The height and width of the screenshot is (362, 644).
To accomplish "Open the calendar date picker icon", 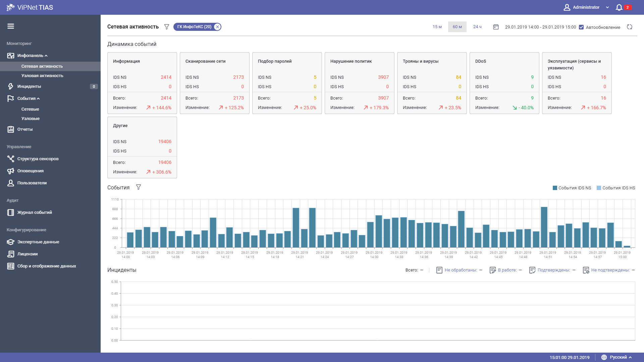I will point(496,27).
